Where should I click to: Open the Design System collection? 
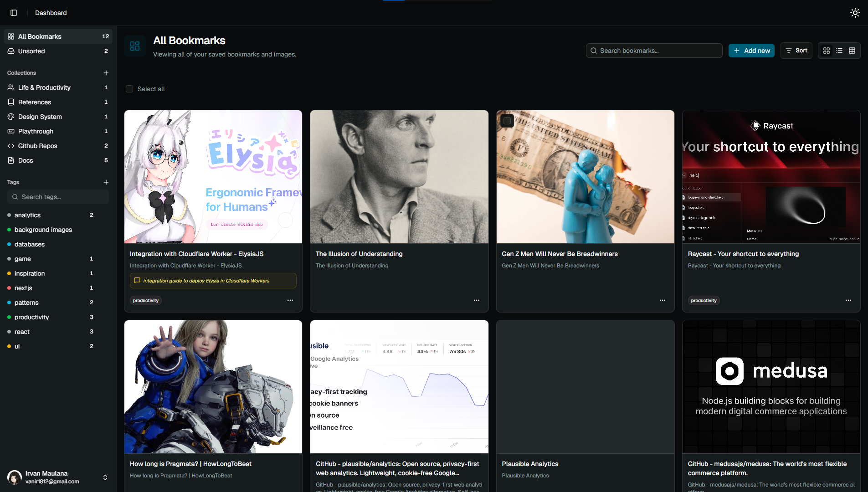click(58, 117)
